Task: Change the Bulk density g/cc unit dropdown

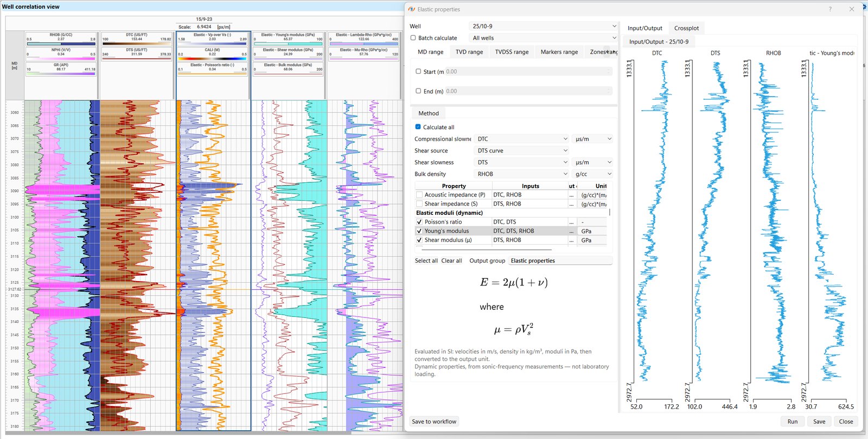Action: pyautogui.click(x=593, y=174)
